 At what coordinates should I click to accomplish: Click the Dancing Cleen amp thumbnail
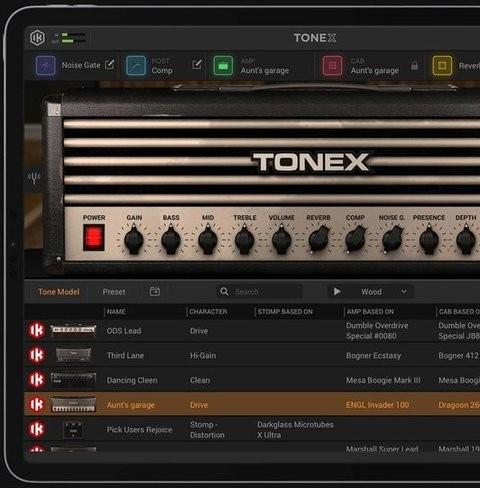(73, 379)
